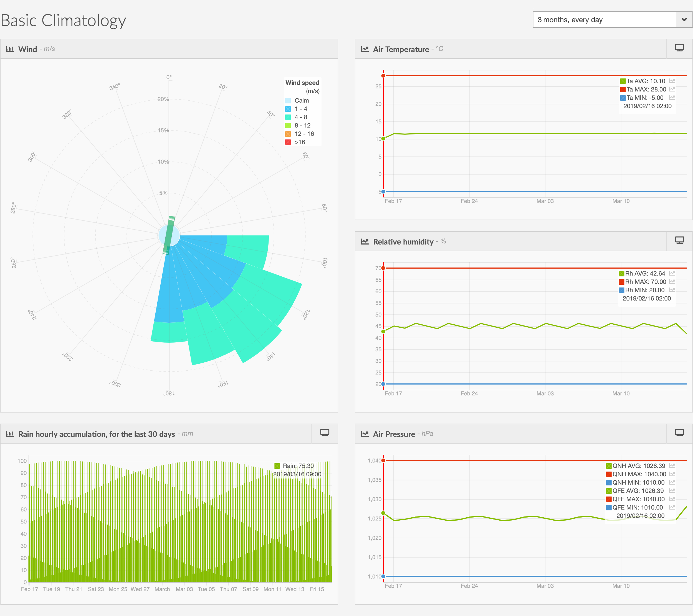The image size is (693, 616).
Task: Click chart icon next to Ta MIN legend entry
Action: 672,98
